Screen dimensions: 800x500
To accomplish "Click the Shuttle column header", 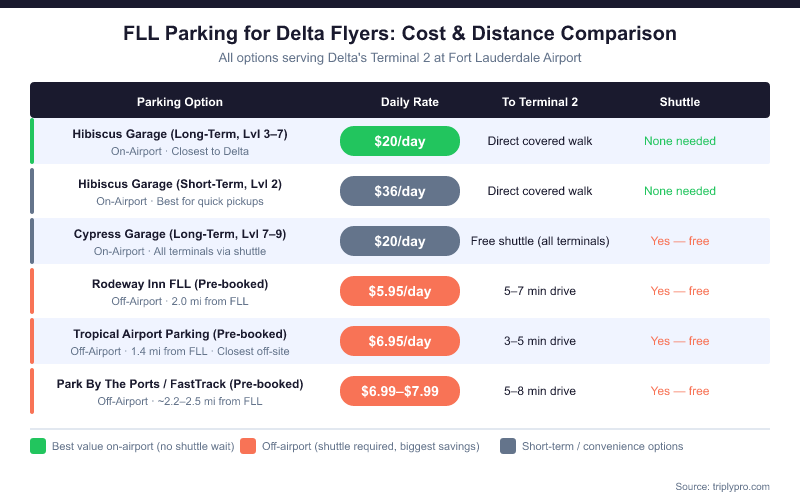I will pyautogui.click(x=680, y=102).
